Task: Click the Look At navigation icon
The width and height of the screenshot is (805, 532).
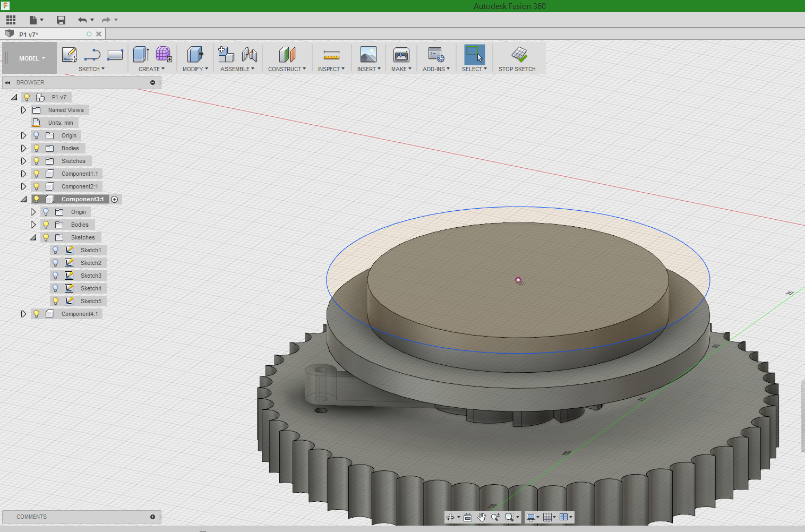Action: click(468, 517)
